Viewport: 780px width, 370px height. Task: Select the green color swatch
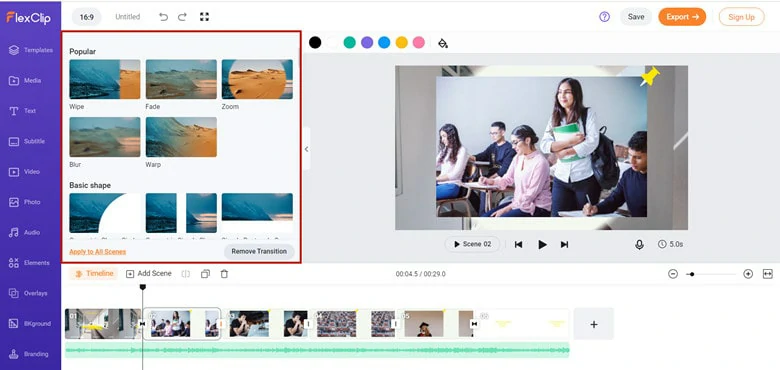pyautogui.click(x=350, y=43)
